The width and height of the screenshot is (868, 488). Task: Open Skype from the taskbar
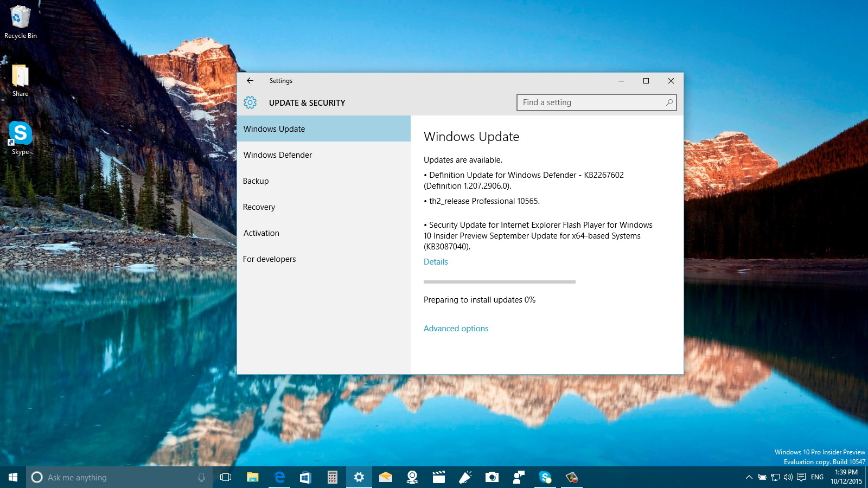tap(545, 477)
